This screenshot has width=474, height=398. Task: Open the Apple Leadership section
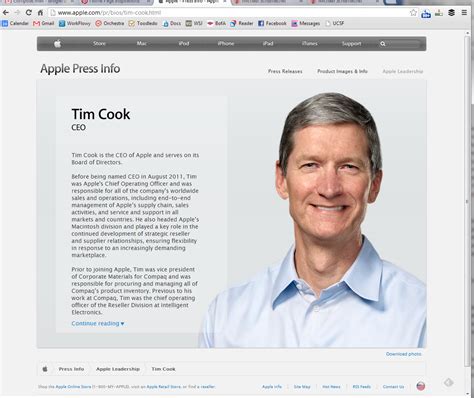point(403,71)
